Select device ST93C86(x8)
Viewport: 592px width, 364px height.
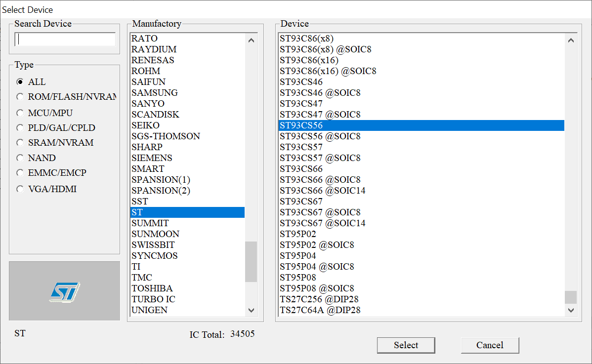tap(422, 39)
